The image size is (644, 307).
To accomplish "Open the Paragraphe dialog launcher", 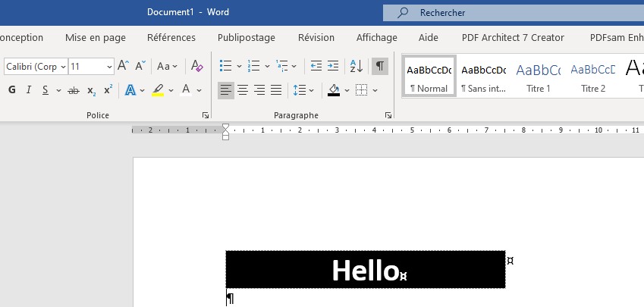I will (388, 116).
